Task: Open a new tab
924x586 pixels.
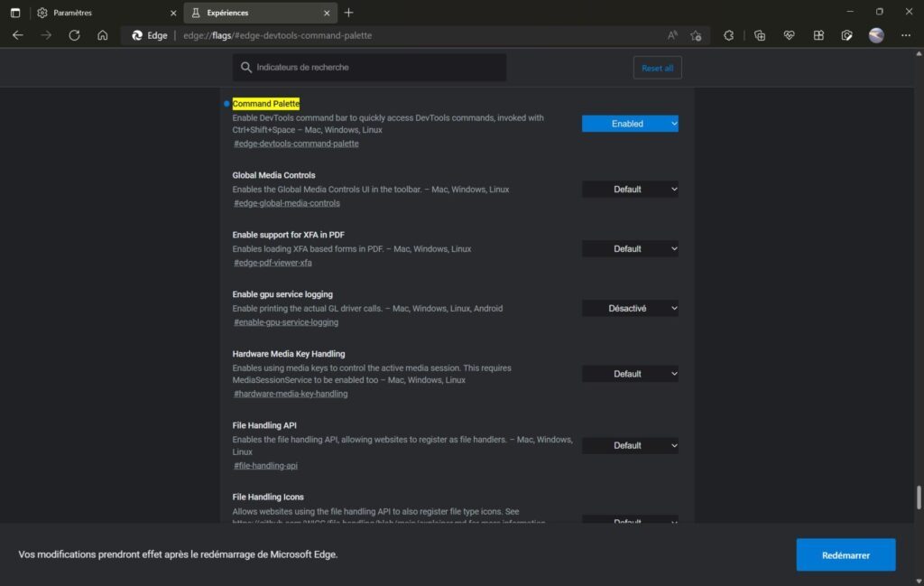Action: point(349,13)
